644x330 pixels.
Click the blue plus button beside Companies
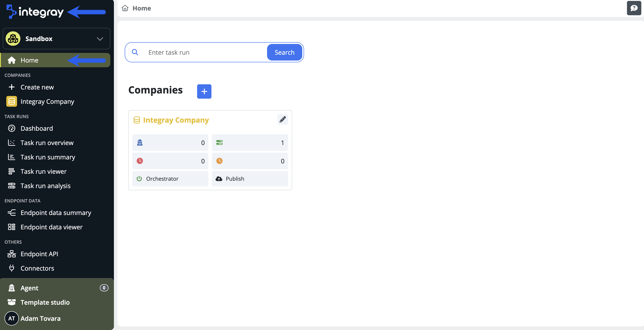click(x=204, y=91)
